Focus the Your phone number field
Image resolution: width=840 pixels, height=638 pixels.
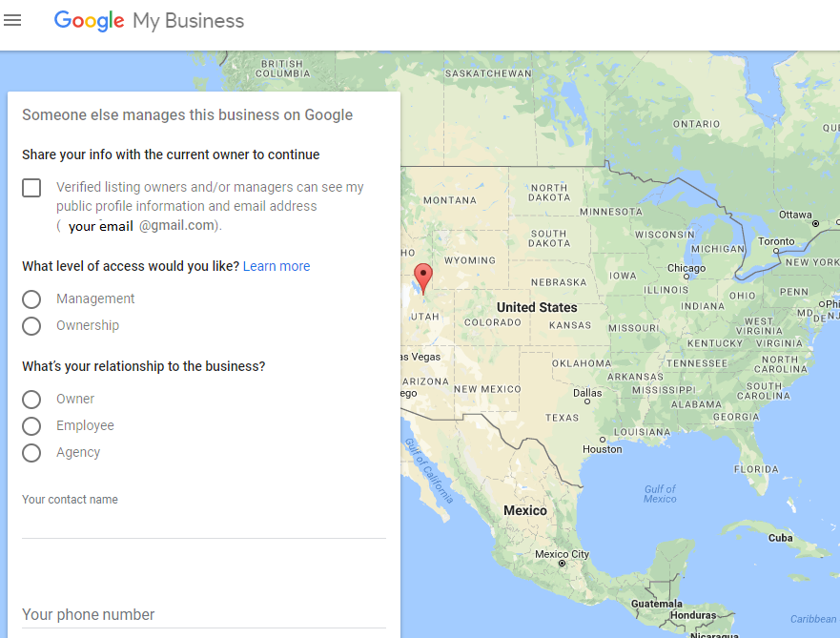coord(204,614)
